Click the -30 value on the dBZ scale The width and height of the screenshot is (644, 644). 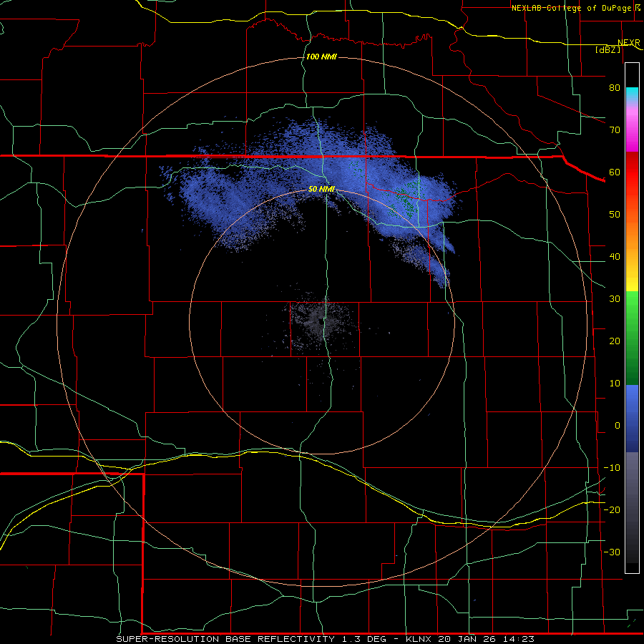(x=612, y=552)
